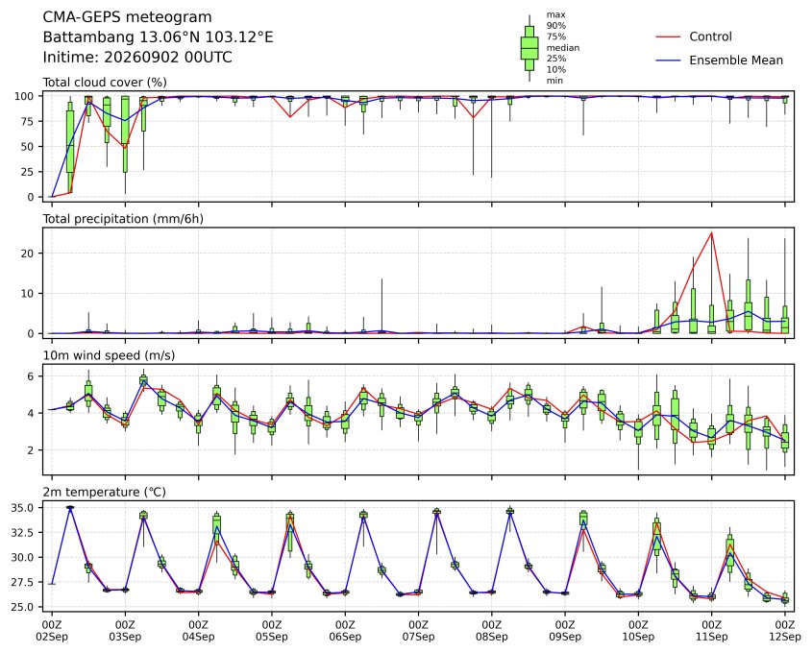Image resolution: width=812 pixels, height=653 pixels.
Task: Click the red precipitation peak near 11Sep
Action: [712, 232]
